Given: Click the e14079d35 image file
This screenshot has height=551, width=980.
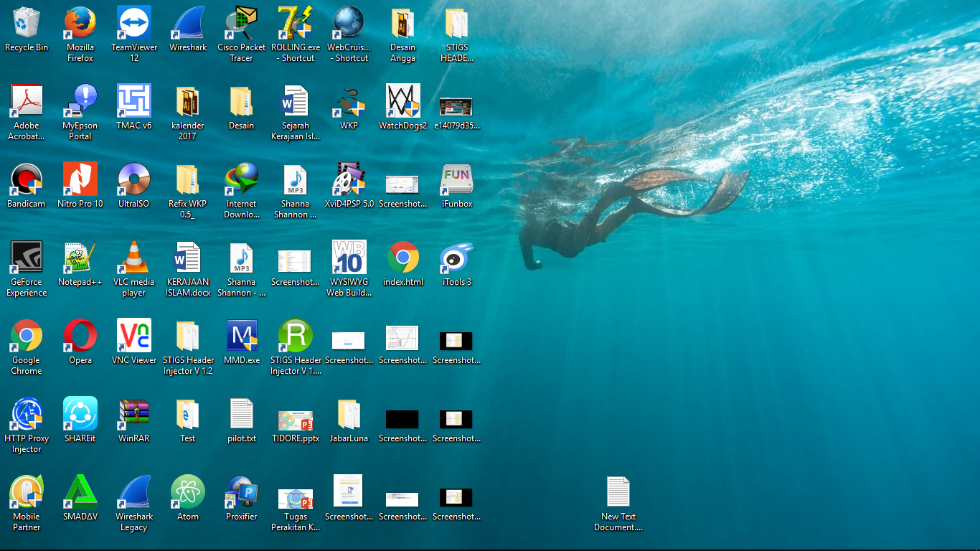Looking at the screenshot, I should click(456, 107).
